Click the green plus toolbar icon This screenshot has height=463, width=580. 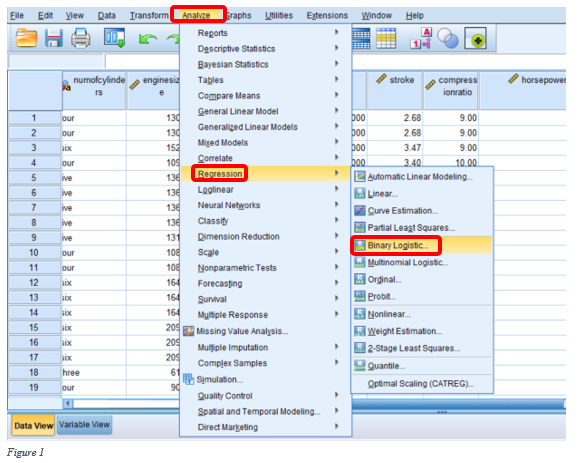pos(475,38)
